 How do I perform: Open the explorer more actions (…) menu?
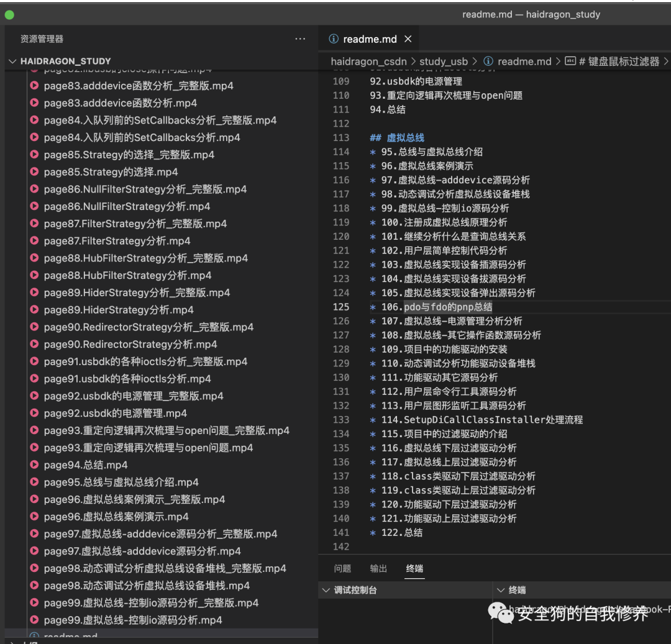coord(300,39)
